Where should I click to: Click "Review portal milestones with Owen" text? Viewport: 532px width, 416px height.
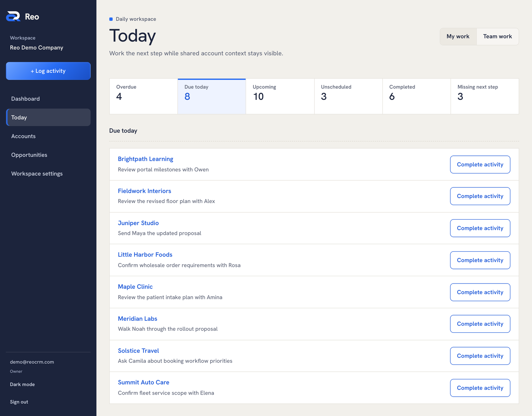click(x=163, y=170)
